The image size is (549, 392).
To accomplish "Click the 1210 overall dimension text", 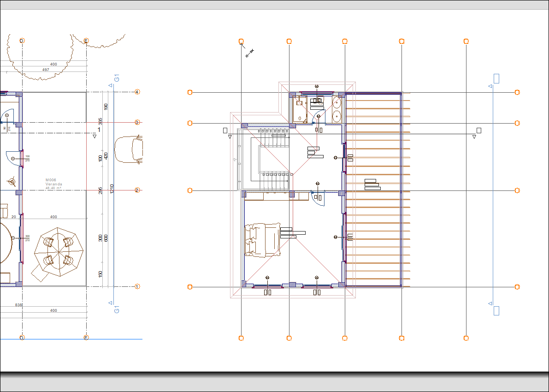I will [112, 189].
